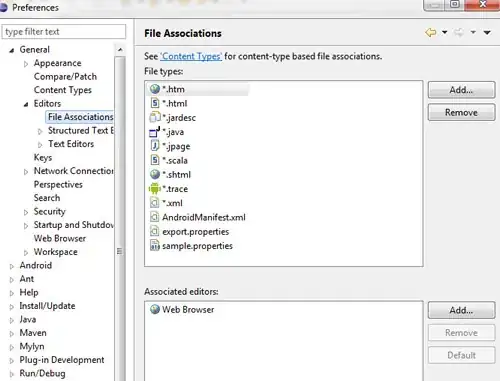The width and height of the screenshot is (500, 381).
Task: Click the *.shtml globe icon
Action: point(155,174)
